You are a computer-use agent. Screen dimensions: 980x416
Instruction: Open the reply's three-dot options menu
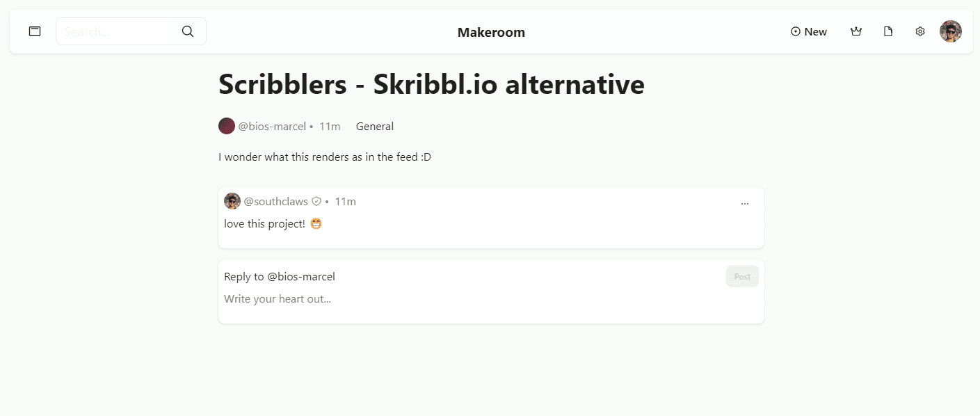(745, 204)
